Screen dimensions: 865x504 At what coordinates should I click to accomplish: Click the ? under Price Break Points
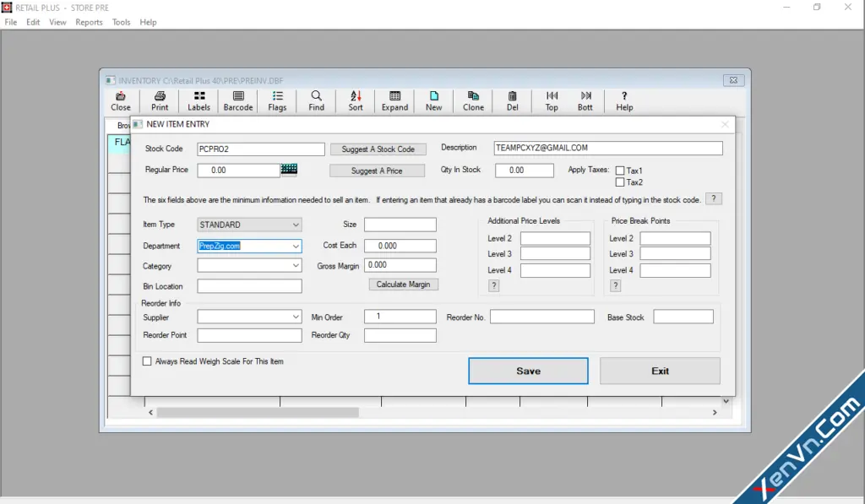(x=615, y=285)
